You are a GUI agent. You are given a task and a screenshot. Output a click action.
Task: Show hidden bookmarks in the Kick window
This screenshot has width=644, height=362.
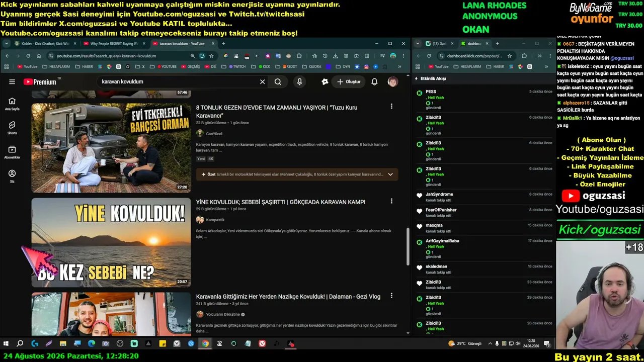point(546,66)
